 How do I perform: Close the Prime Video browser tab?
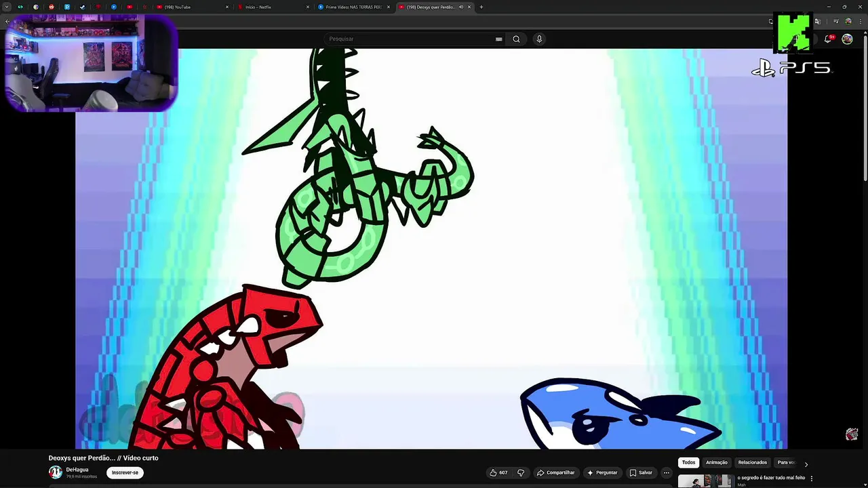(x=389, y=7)
